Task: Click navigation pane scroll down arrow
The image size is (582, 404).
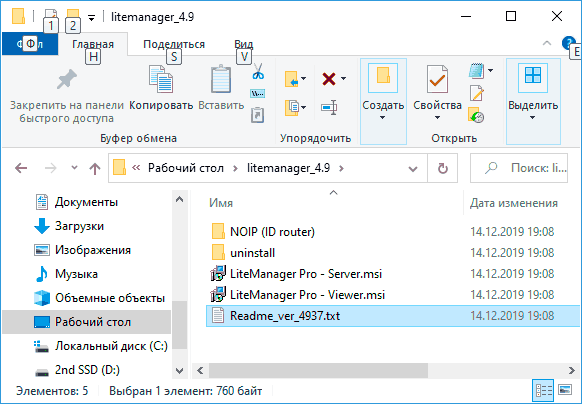Action: (x=179, y=370)
